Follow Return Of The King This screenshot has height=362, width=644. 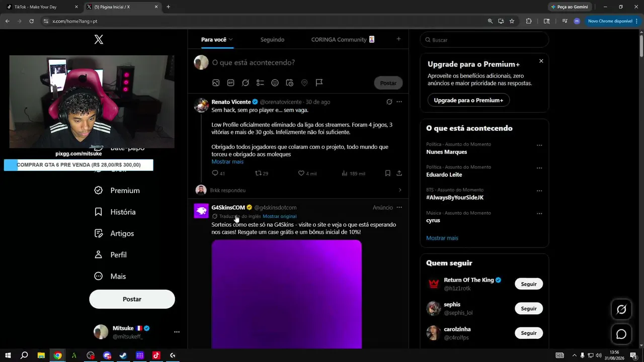(529, 284)
